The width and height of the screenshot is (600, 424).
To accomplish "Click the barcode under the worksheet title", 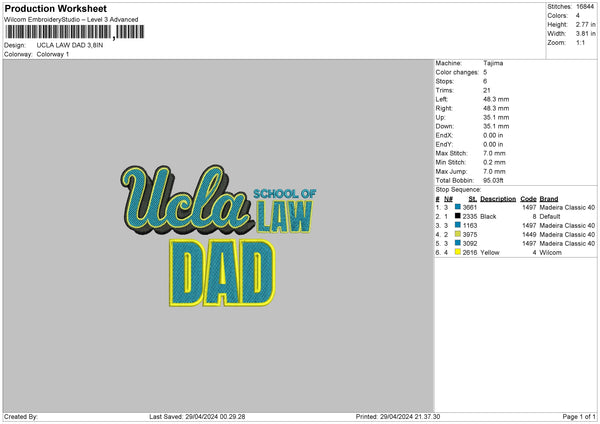I will click(75, 32).
